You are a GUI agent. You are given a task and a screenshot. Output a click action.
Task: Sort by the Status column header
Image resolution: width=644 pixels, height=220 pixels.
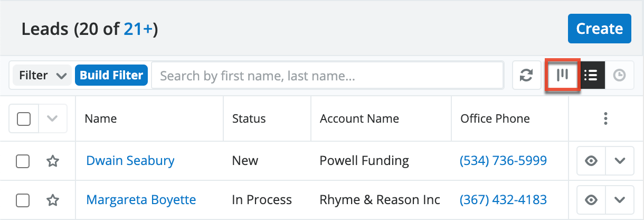click(x=249, y=119)
